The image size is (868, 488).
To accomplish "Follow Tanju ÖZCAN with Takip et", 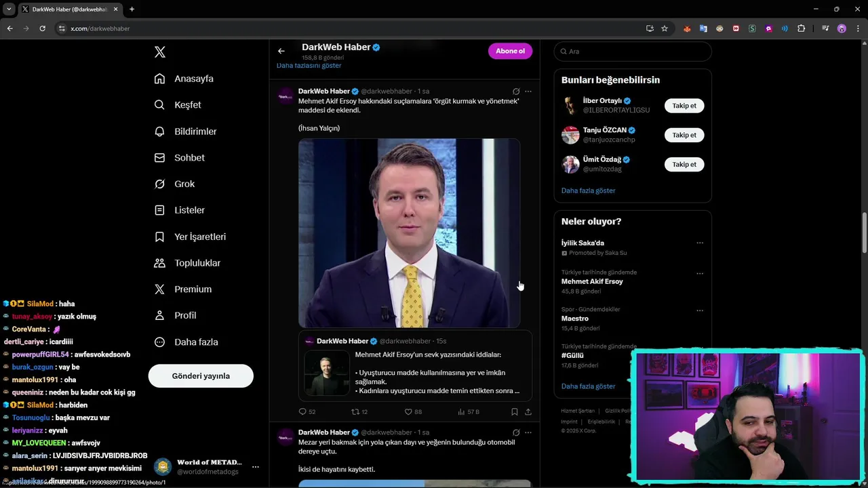I will tap(684, 135).
